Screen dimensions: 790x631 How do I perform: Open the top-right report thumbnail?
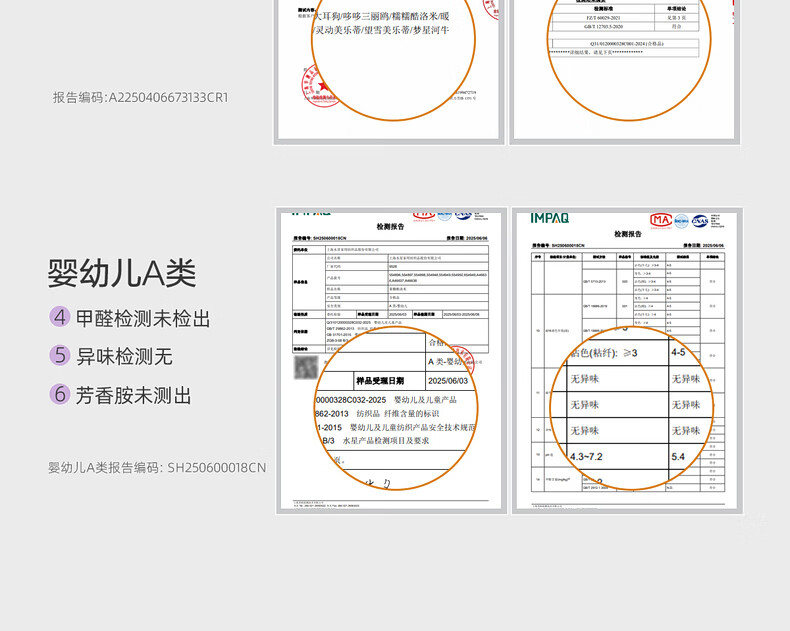[625, 70]
